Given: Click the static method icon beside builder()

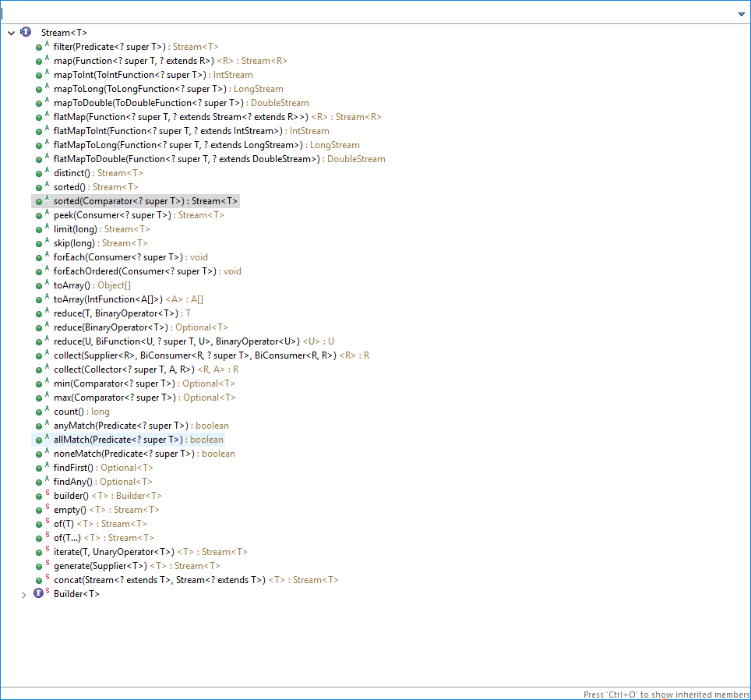Looking at the screenshot, I should [39, 496].
